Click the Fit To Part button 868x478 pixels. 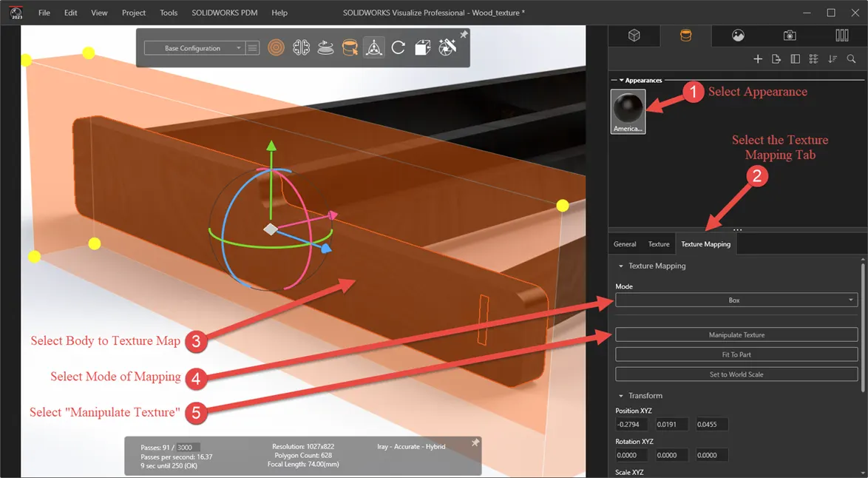pos(736,354)
